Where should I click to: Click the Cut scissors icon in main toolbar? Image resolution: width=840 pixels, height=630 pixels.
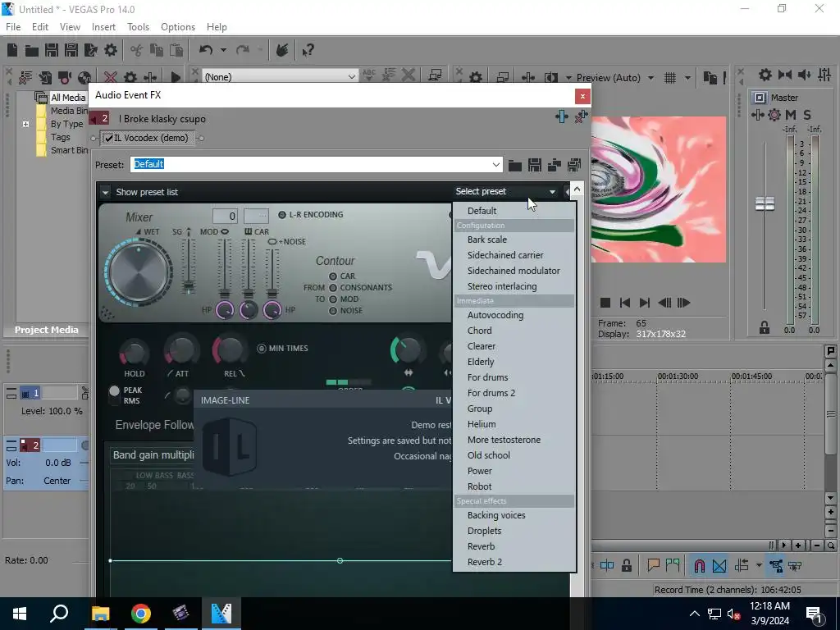(137, 50)
